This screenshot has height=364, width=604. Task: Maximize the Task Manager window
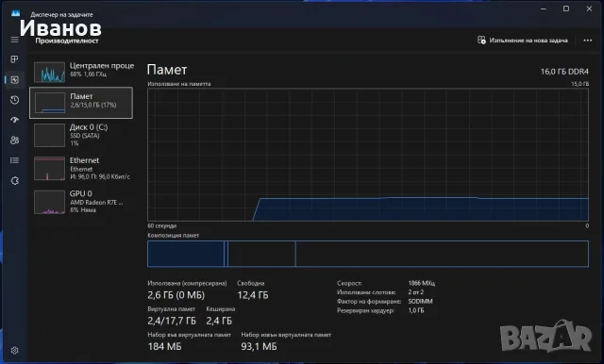pyautogui.click(x=566, y=8)
